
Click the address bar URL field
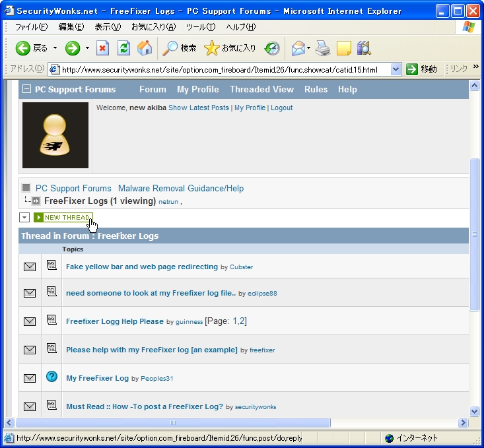(225, 69)
